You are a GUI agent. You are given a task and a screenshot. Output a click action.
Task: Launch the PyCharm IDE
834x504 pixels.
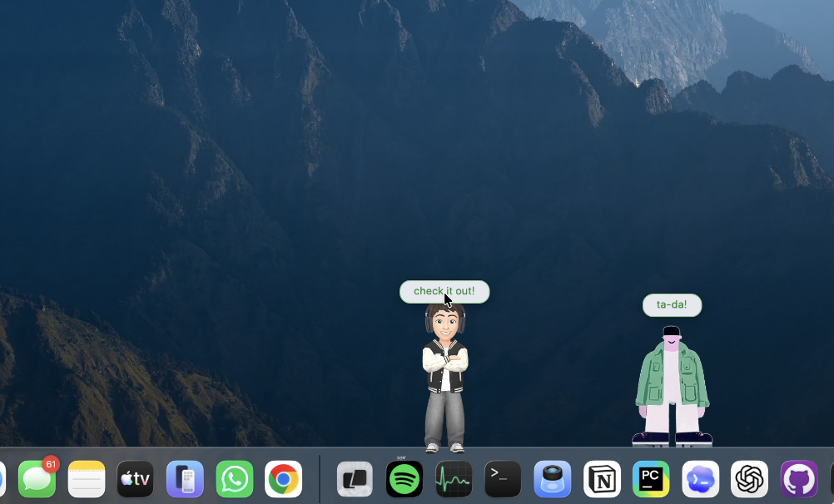[651, 479]
